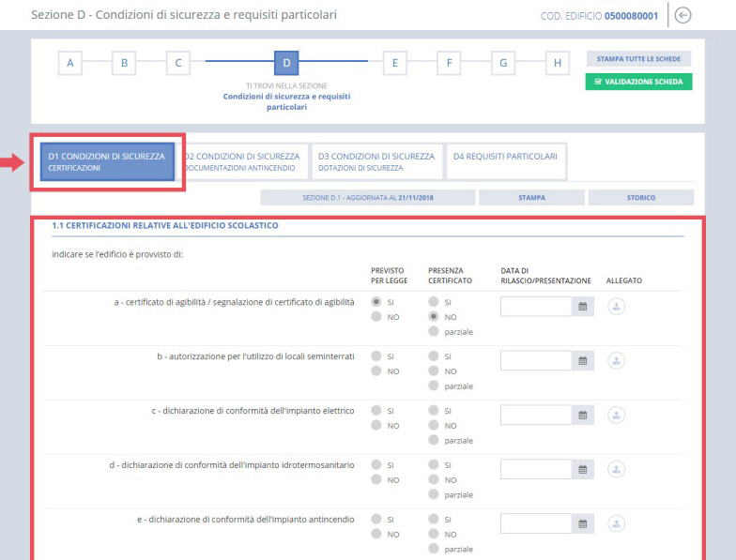
Task: Open calendar icon for impianto idrotermosanitario date
Action: pos(584,470)
